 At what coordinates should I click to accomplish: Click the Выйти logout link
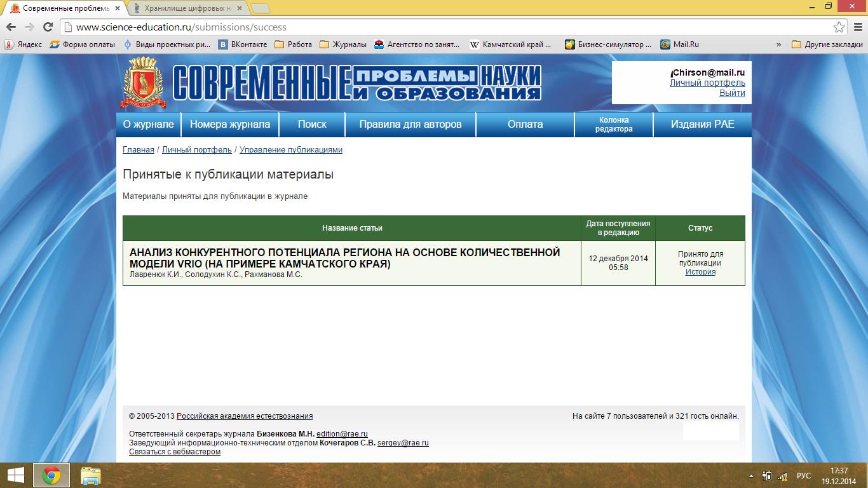pos(732,93)
